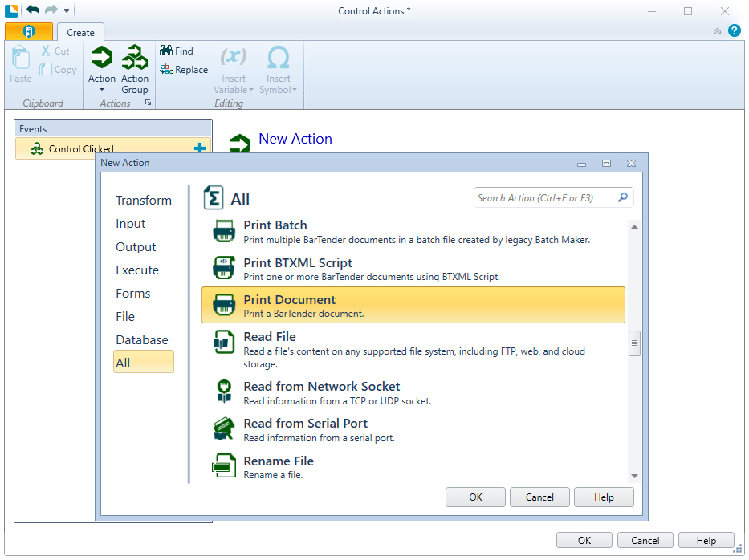Close the New Action dialog

pyautogui.click(x=631, y=164)
